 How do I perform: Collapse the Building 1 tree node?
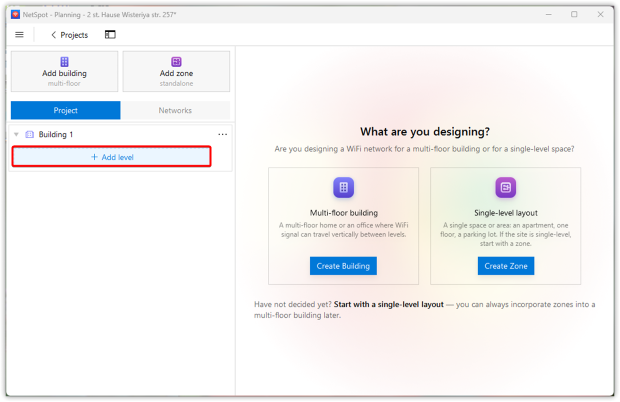16,134
